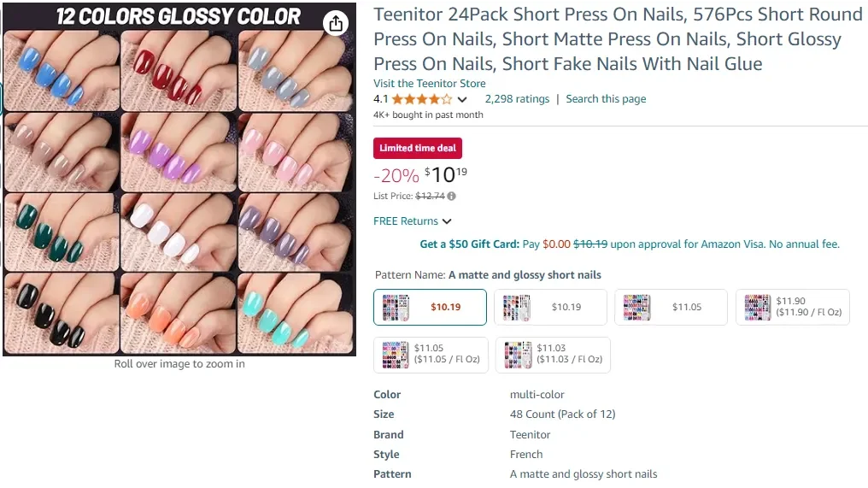The image size is (868, 488).
Task: Choose the $11.05 per Fl Oz swatch
Action: coord(430,355)
